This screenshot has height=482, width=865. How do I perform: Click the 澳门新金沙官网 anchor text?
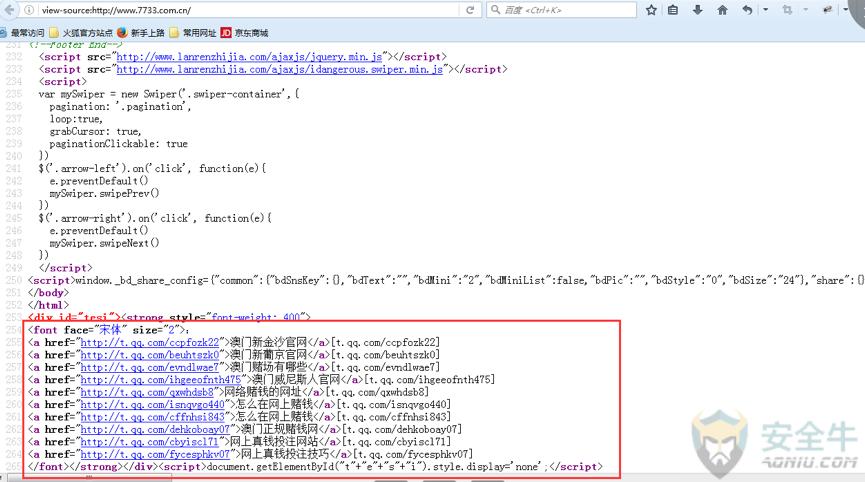(x=269, y=342)
